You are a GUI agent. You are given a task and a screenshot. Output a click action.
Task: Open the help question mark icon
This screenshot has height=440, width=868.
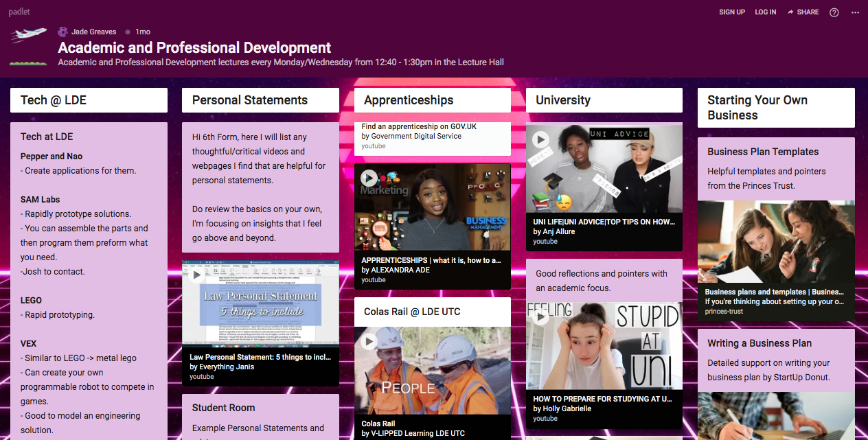(834, 12)
